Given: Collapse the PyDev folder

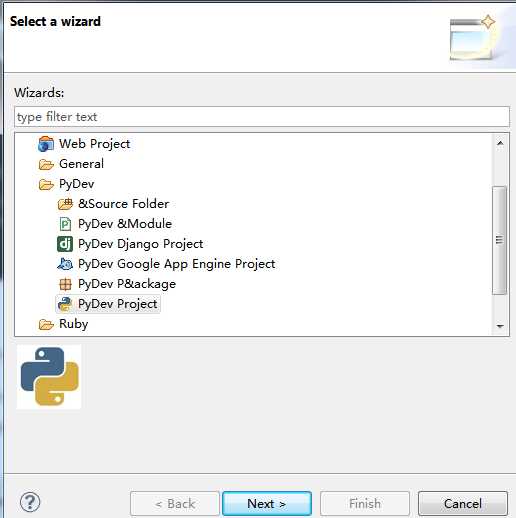Looking at the screenshot, I should (46, 184).
